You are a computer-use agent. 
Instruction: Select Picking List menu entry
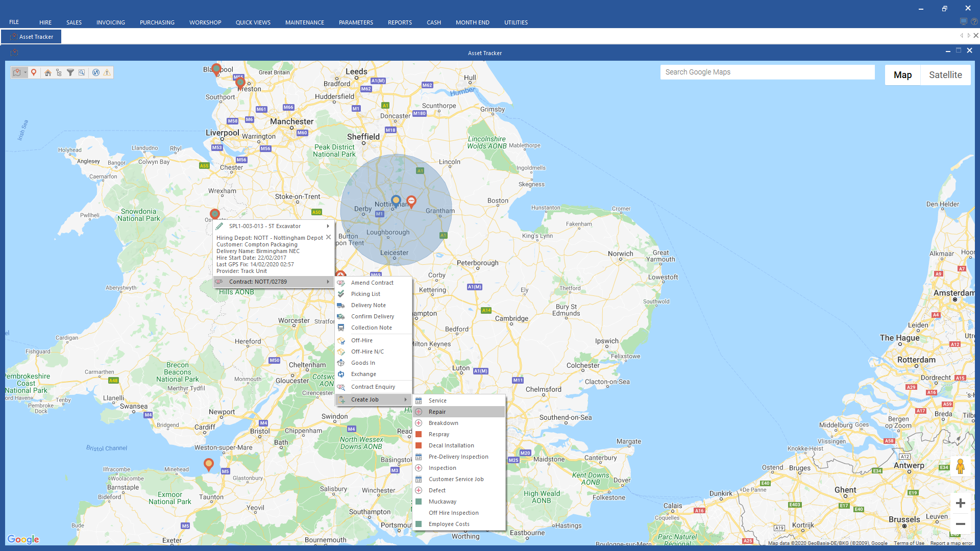pyautogui.click(x=373, y=294)
